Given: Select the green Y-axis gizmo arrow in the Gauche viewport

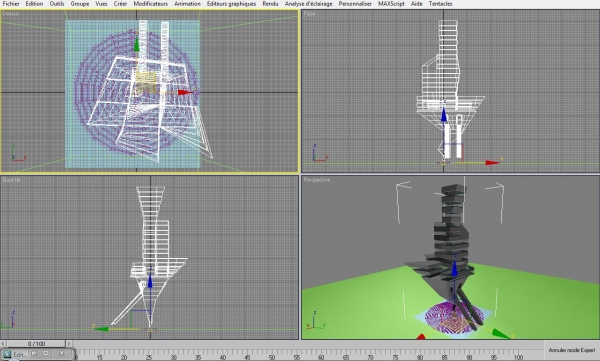Looking at the screenshot, I should tap(102, 329).
